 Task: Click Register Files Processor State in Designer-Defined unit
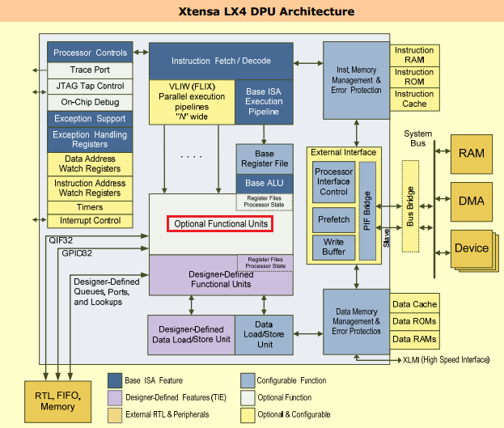coord(265,263)
